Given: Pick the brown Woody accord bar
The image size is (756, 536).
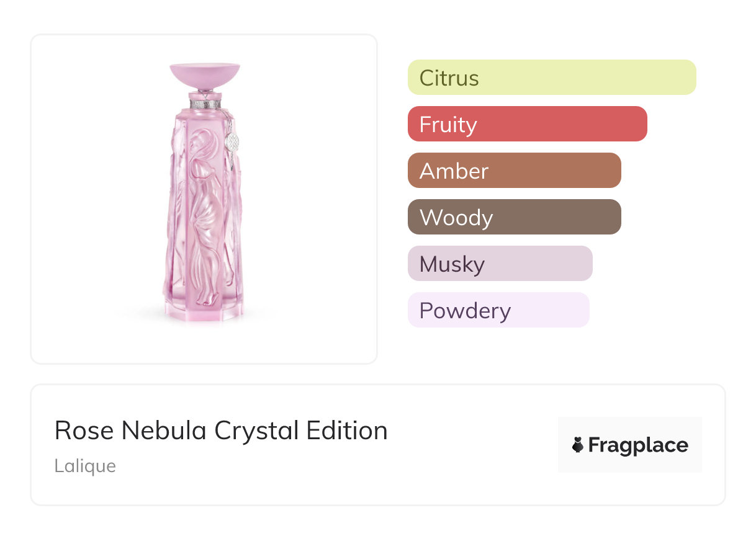Looking at the screenshot, I should coord(514,217).
